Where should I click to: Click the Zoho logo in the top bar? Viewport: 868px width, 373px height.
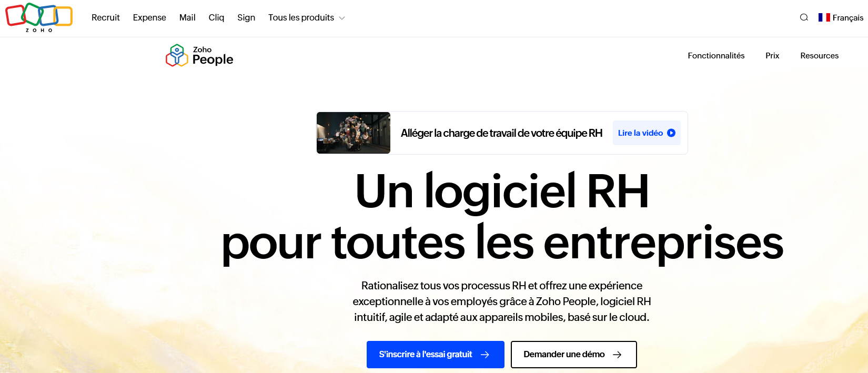click(39, 17)
